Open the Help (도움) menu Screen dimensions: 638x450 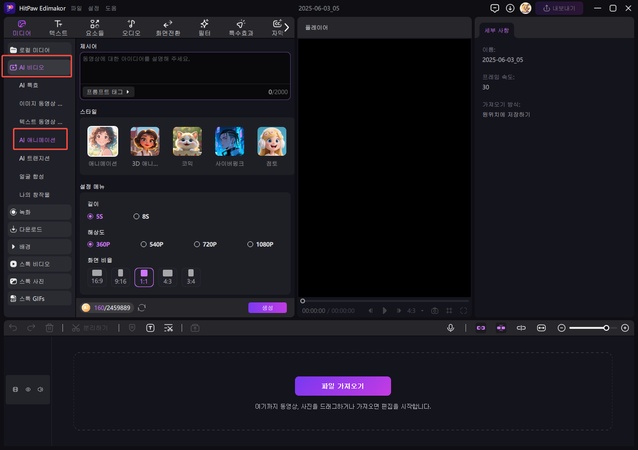pyautogui.click(x=111, y=8)
